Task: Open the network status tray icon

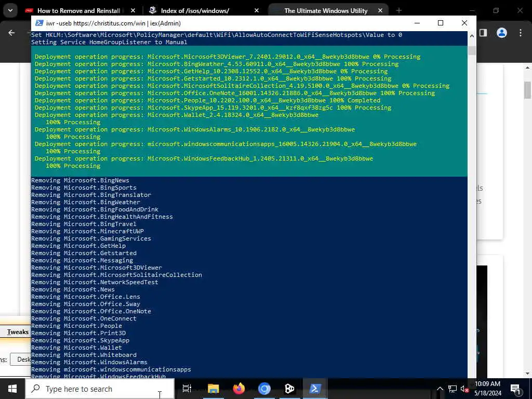Action: 453,389
